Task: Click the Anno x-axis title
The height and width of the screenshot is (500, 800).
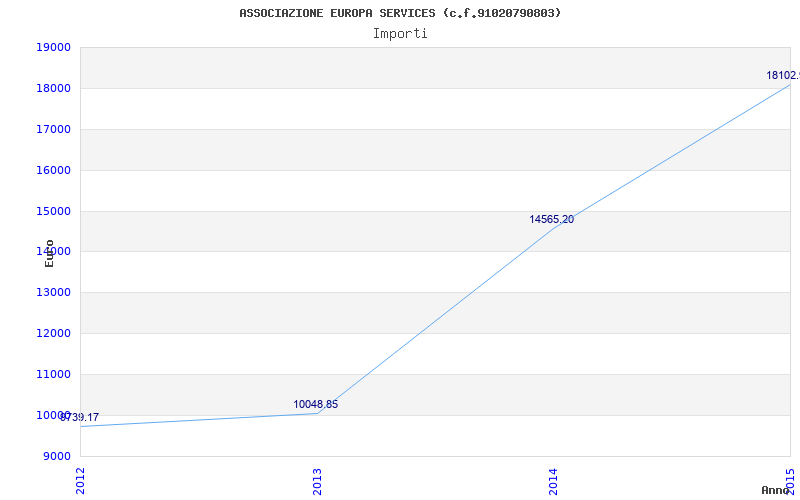Action: (776, 490)
